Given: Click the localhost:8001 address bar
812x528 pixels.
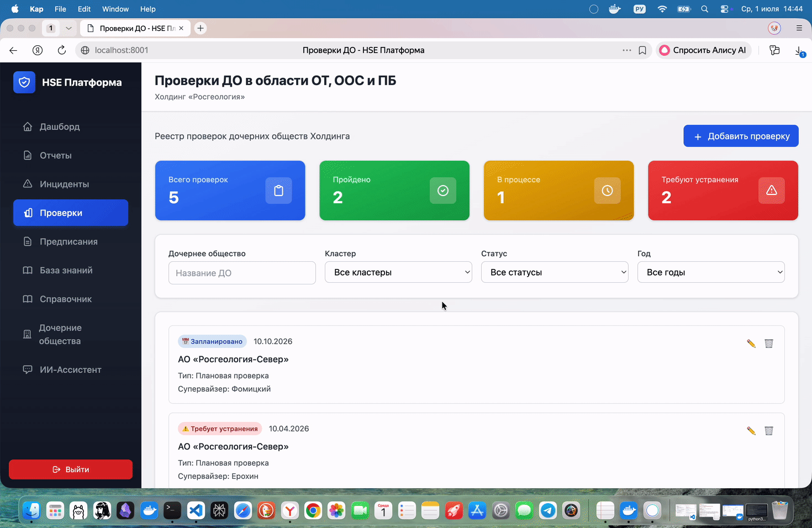Looking at the screenshot, I should (122, 50).
